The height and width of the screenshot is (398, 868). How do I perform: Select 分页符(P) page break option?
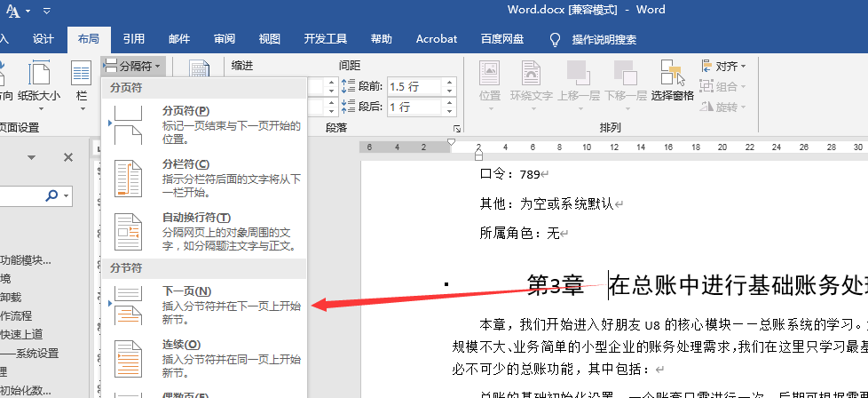pyautogui.click(x=204, y=125)
